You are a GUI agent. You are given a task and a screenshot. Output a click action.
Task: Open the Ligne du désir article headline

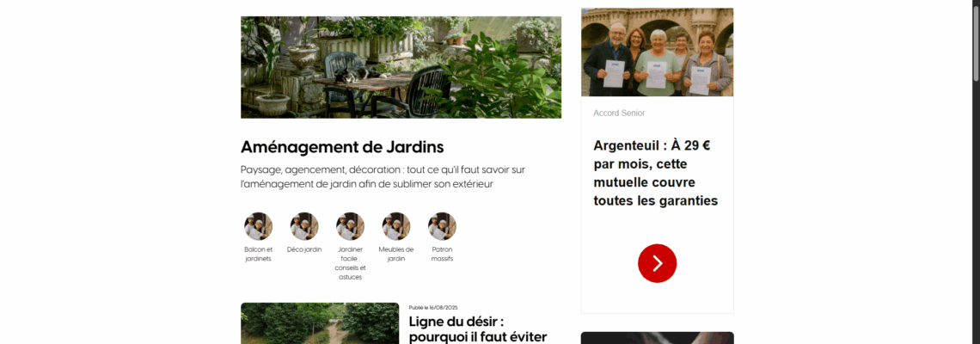pos(478,329)
